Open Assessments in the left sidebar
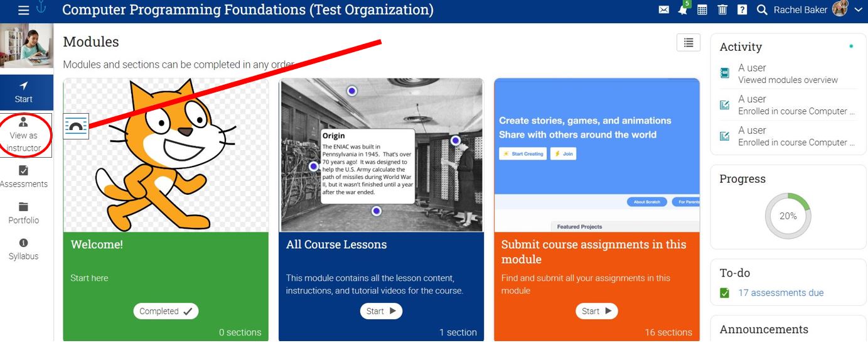This screenshot has height=360, width=868. (24, 177)
